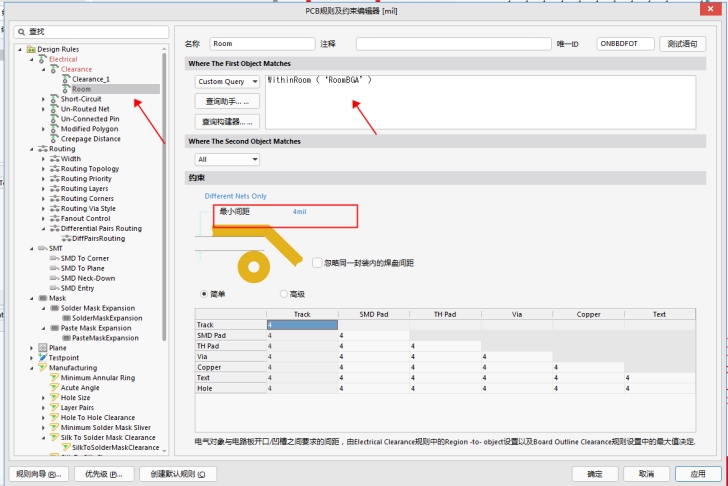Click the unique ID field ONBBDFOT
The width and height of the screenshot is (728, 486).
625,44
